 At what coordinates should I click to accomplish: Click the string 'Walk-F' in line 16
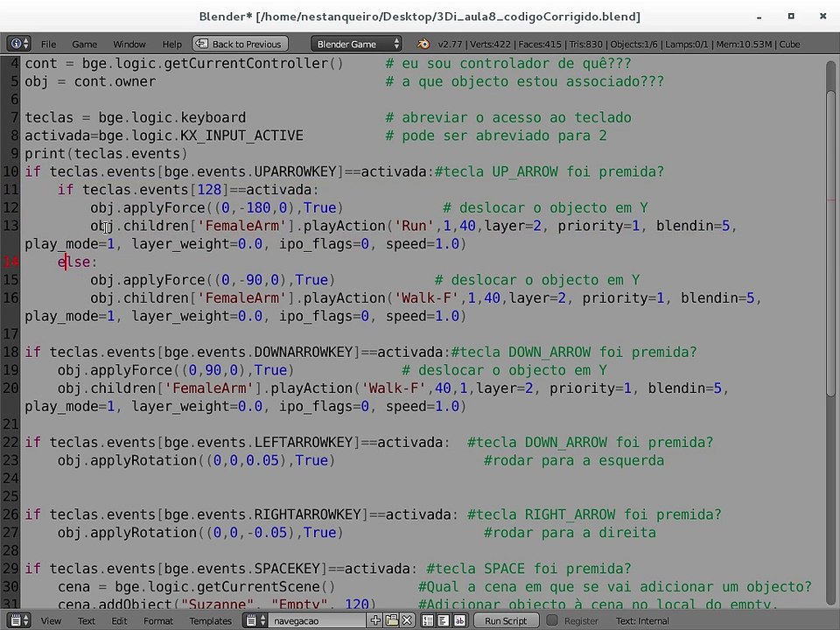tap(426, 297)
